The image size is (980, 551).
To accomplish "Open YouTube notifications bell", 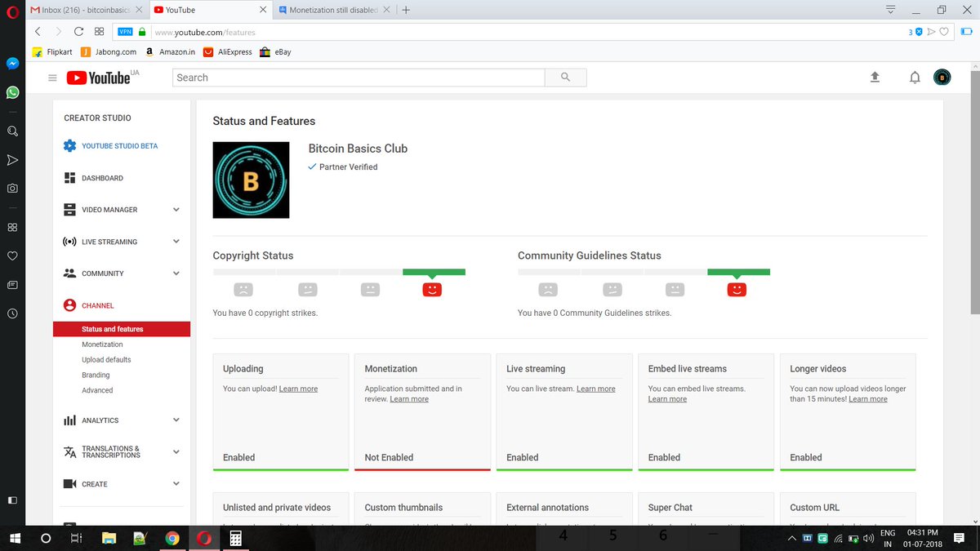I will [x=915, y=78].
